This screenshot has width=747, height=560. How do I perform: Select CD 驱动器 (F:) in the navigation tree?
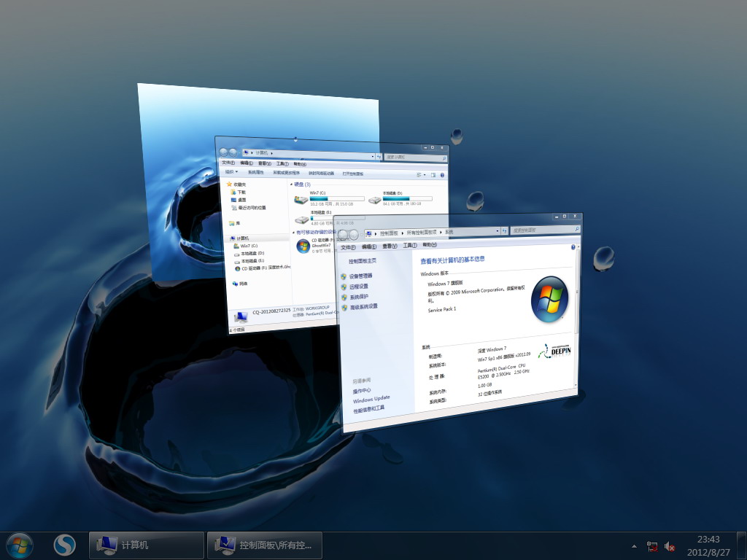263,268
